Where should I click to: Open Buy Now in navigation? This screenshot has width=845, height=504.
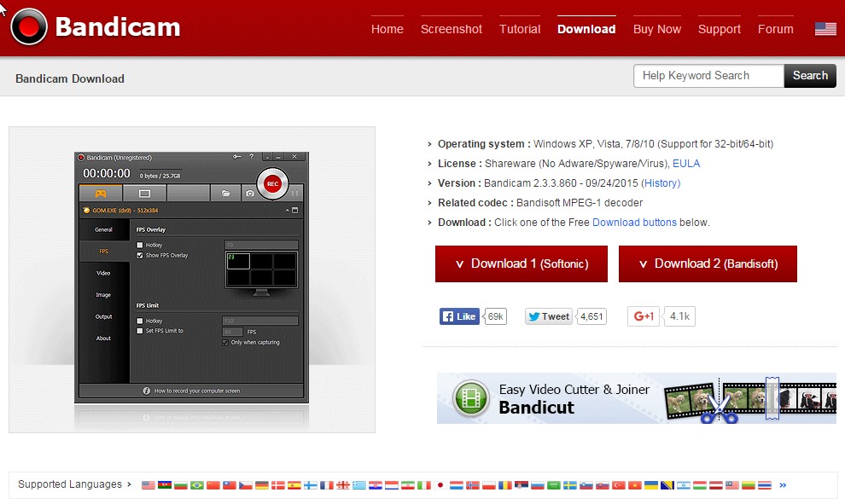(x=657, y=29)
